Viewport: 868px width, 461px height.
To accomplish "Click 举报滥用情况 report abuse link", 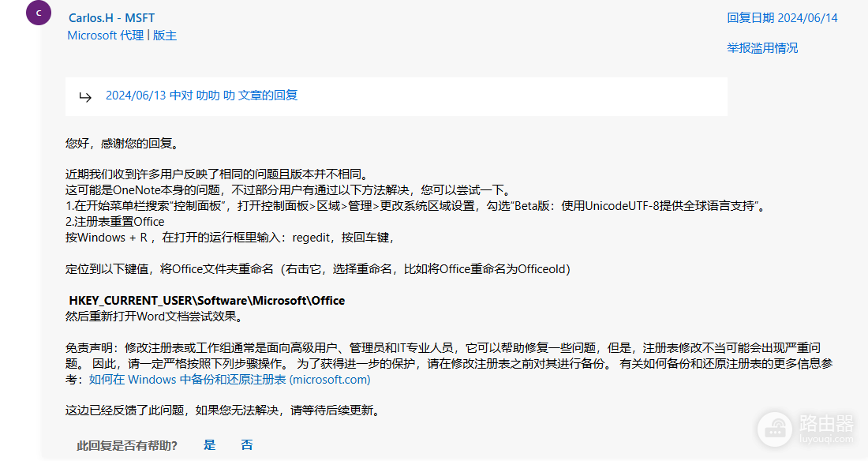I will [762, 48].
